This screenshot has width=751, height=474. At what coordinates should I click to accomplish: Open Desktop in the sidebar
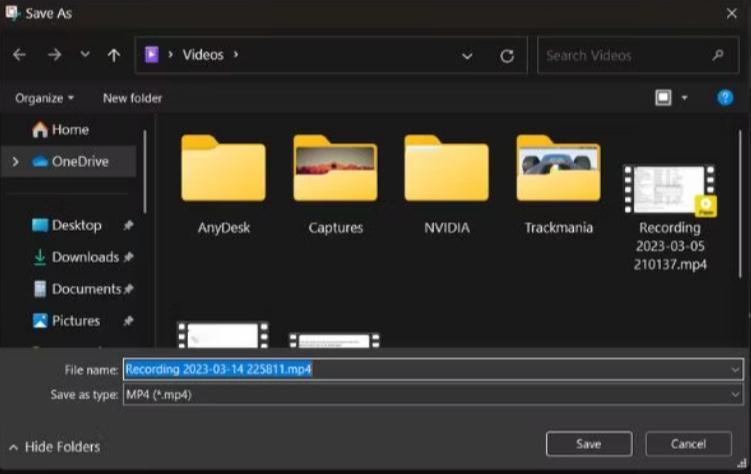point(67,225)
